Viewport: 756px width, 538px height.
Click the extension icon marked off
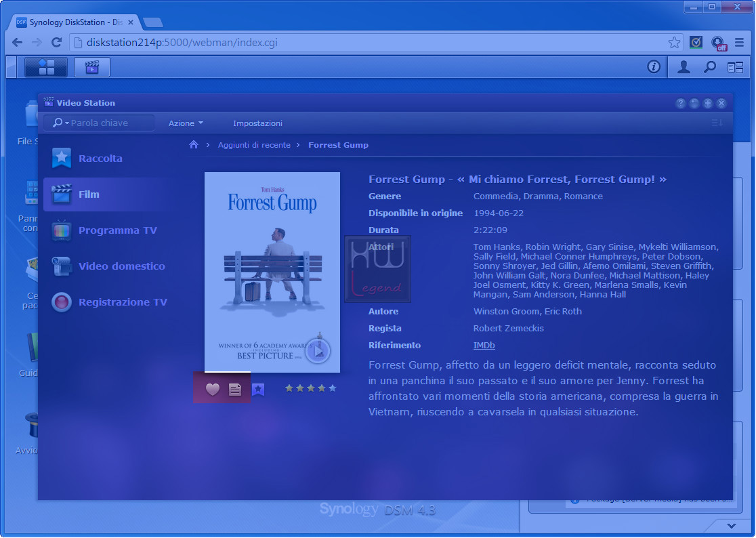click(718, 43)
